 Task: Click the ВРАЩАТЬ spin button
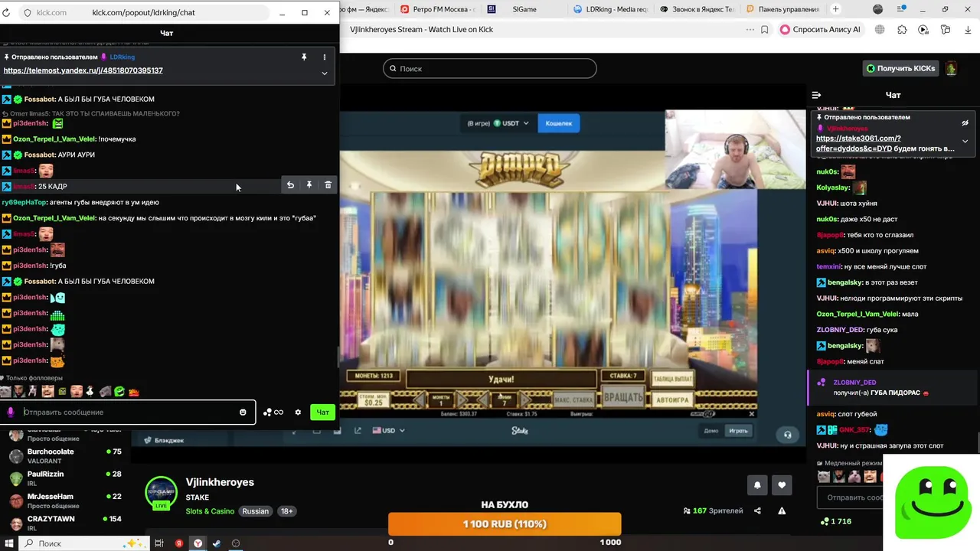pos(623,398)
